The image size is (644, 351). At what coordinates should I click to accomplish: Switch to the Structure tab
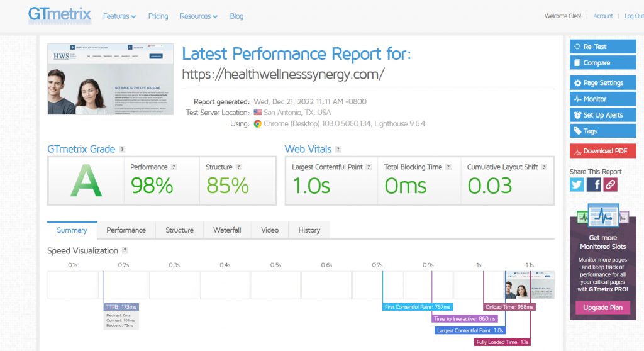179,230
